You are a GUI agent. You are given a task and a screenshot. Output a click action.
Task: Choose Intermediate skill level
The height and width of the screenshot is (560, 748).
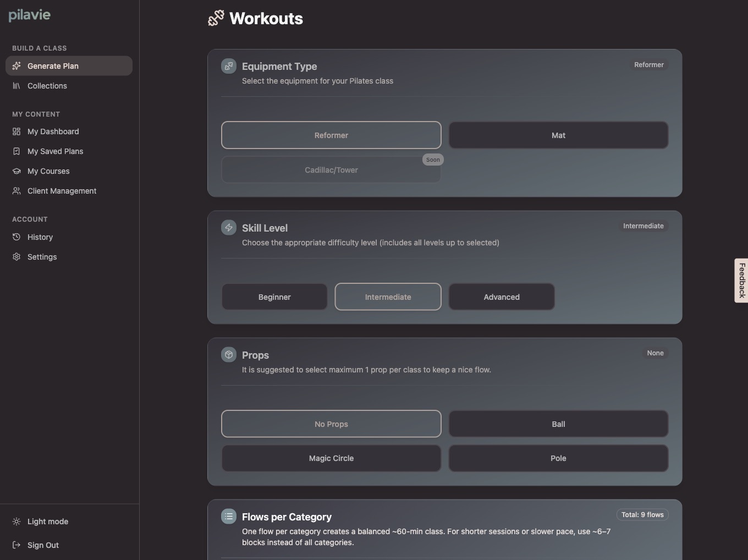coord(388,297)
